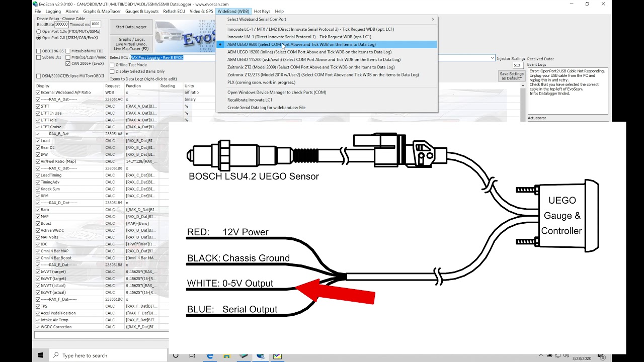Toggle the Mitsi(1g/12pin/mmc checkbox

(68, 57)
